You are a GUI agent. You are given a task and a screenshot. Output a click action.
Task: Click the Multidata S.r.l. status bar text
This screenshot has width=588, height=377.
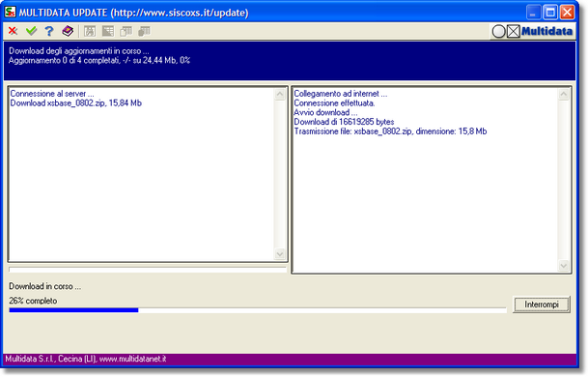(x=86, y=359)
